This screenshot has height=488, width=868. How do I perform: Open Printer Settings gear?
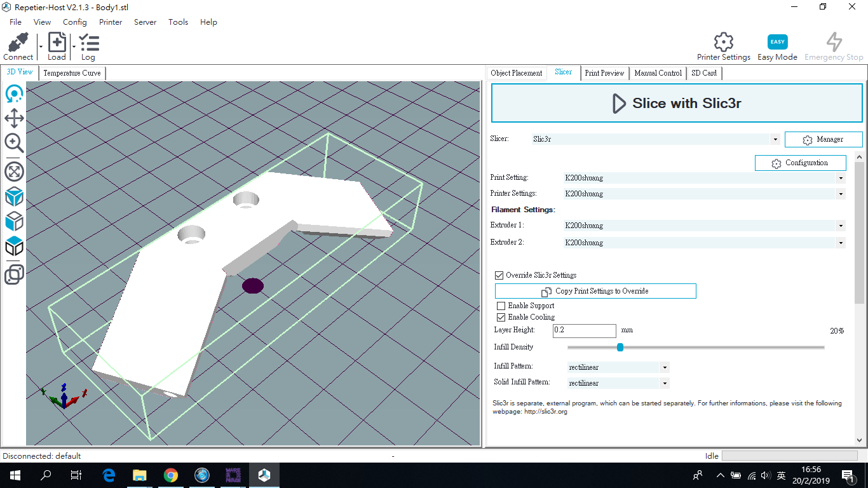(724, 42)
